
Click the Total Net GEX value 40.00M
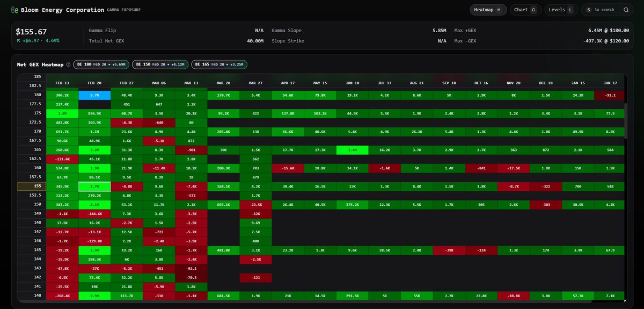tap(255, 41)
